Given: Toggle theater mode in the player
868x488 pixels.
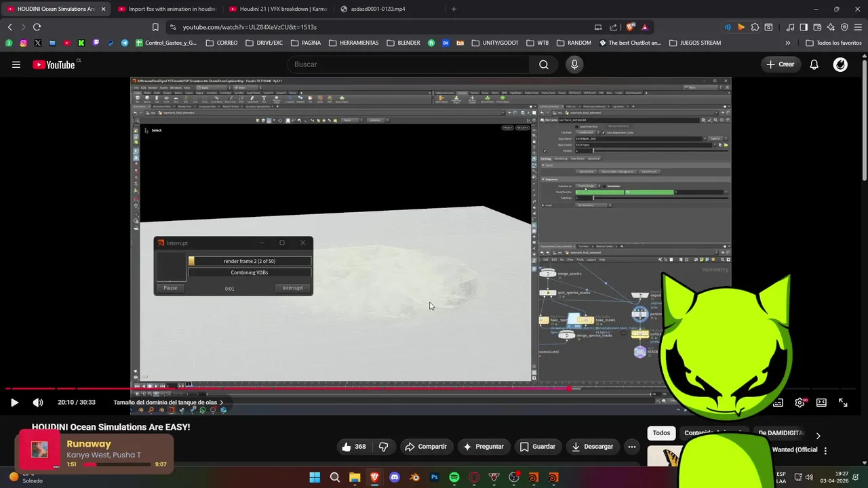Looking at the screenshot, I should point(821,403).
